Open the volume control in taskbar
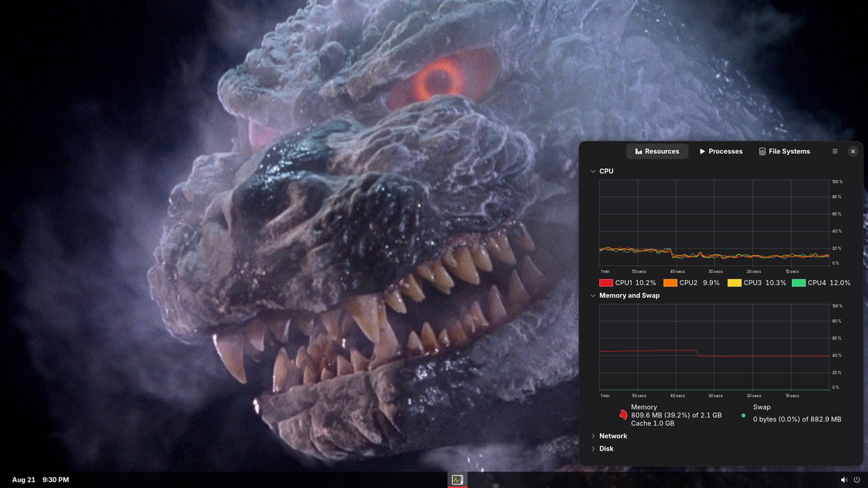The height and width of the screenshot is (488, 868). (x=844, y=480)
